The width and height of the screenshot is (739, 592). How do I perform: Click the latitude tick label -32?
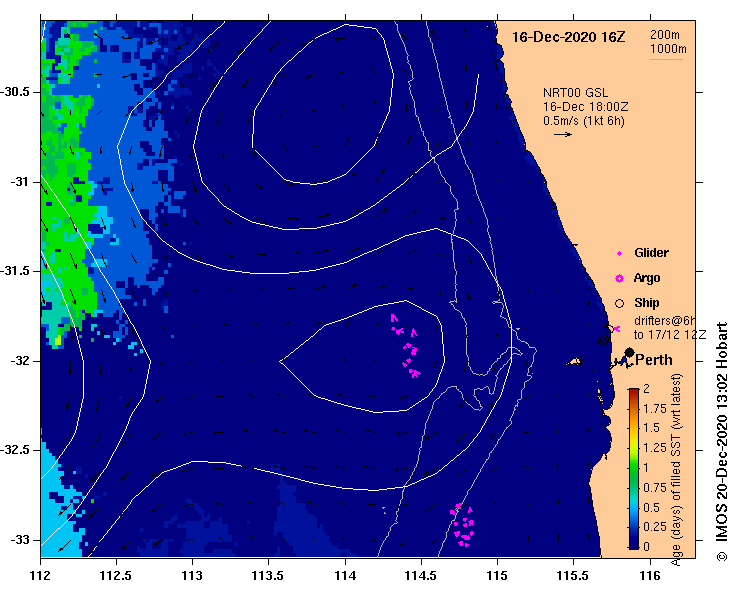[19, 361]
